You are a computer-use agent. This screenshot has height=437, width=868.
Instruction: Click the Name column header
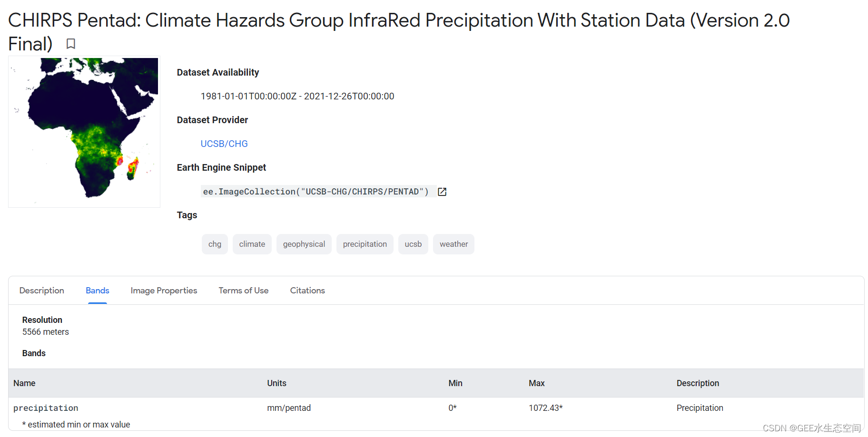(x=24, y=383)
